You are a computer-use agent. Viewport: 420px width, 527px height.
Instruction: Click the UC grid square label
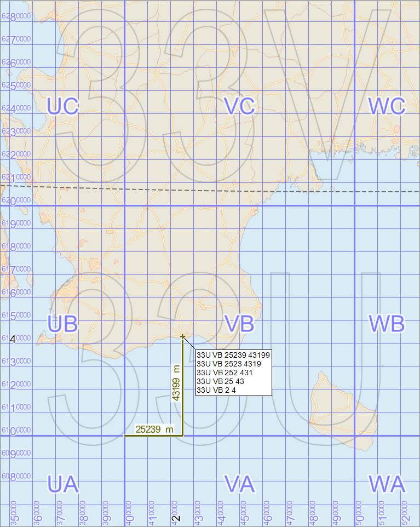[x=63, y=106]
